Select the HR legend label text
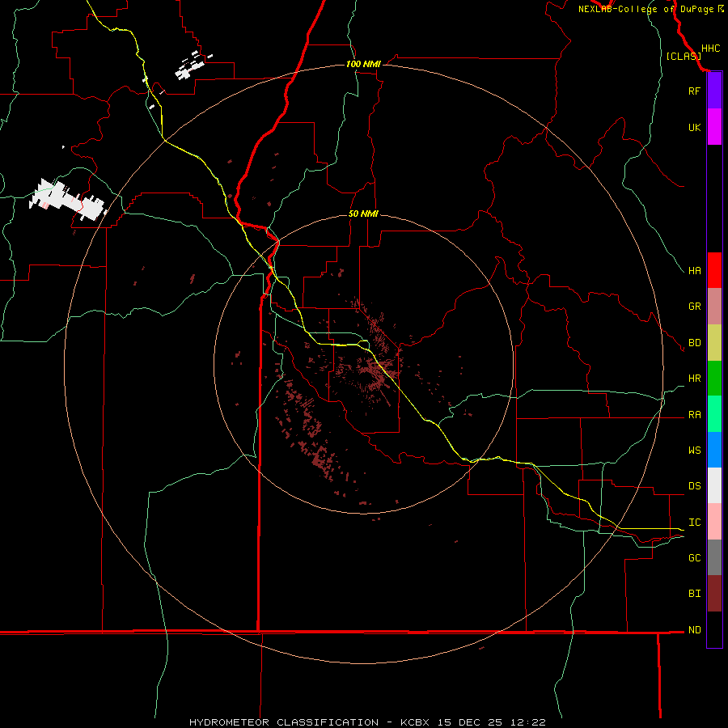This screenshot has height=728, width=728. coord(695,379)
